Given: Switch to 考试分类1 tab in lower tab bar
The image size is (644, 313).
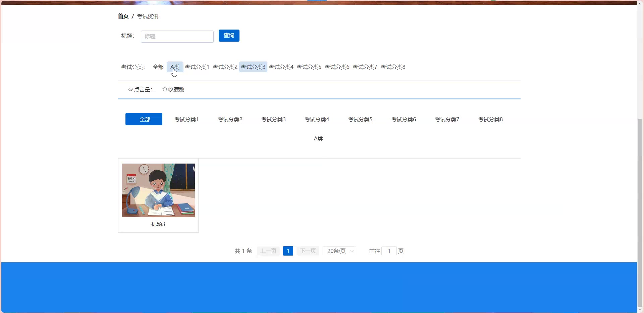Looking at the screenshot, I should 186,119.
